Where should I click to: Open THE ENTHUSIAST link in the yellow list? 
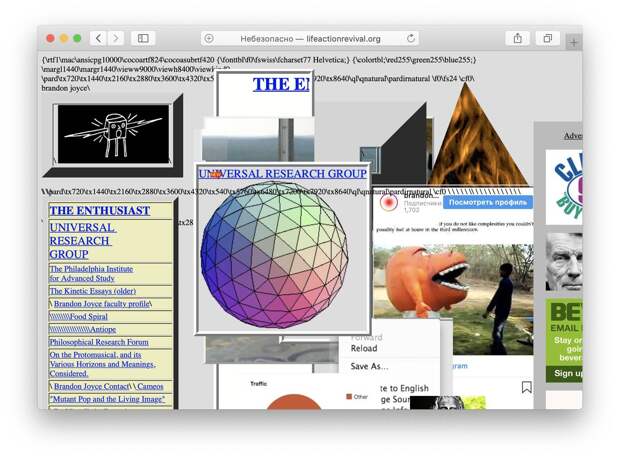(x=100, y=211)
